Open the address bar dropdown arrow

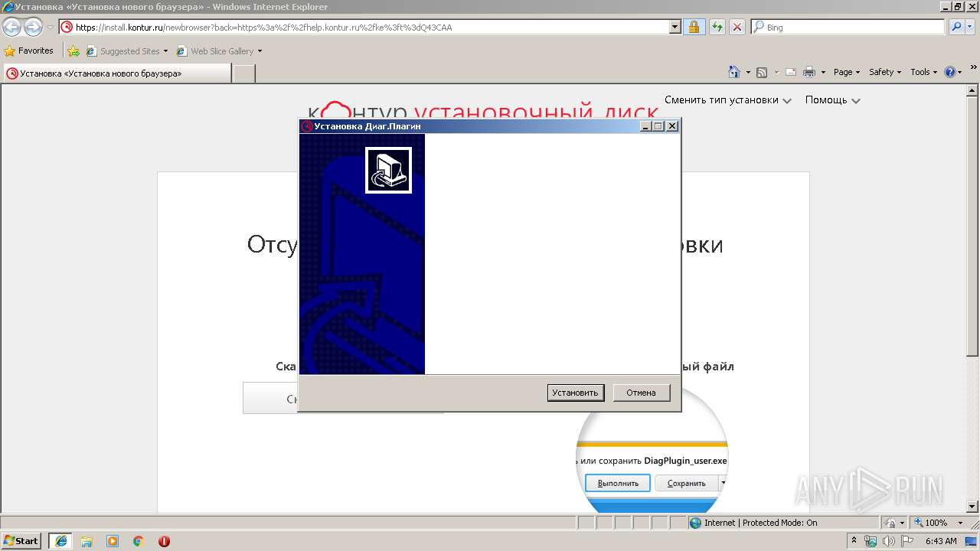coord(675,27)
